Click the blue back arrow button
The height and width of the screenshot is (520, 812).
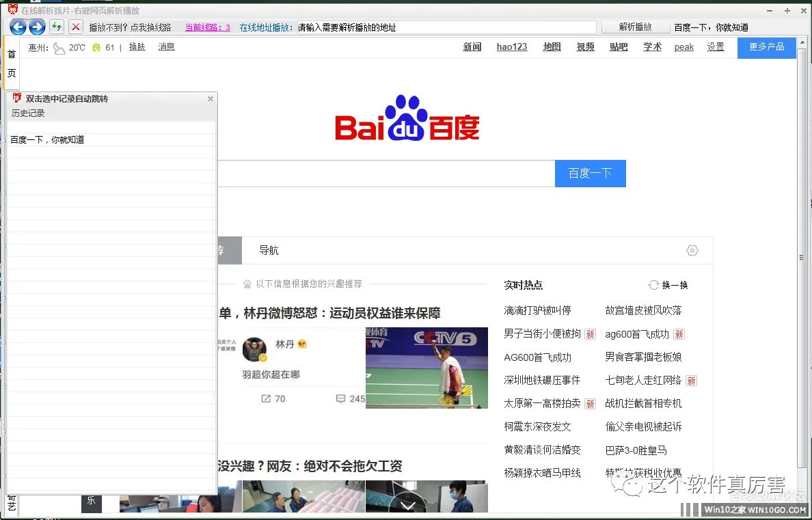click(18, 27)
